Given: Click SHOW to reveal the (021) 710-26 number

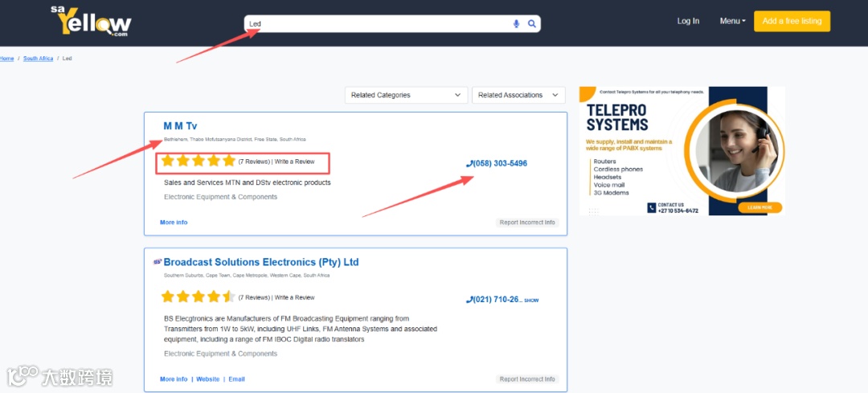Looking at the screenshot, I should pyautogui.click(x=531, y=301).
